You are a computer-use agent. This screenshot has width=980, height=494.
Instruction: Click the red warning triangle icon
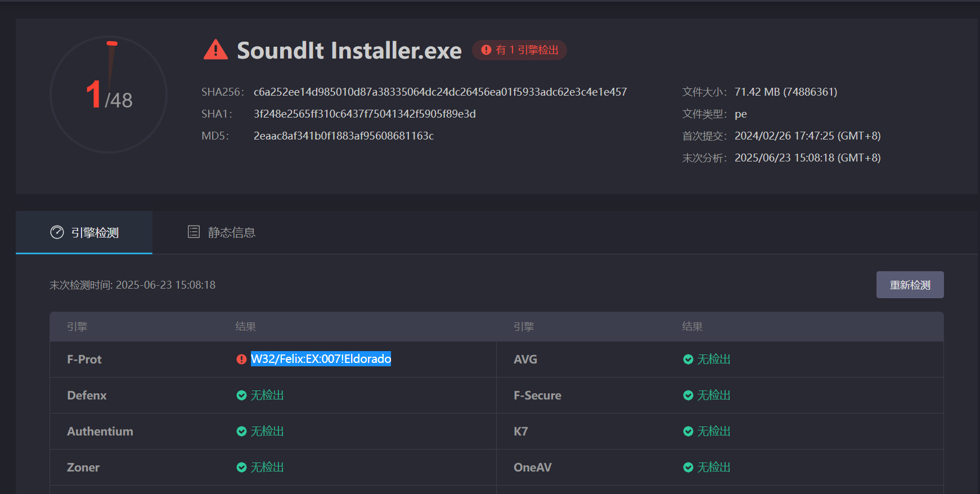coord(215,50)
